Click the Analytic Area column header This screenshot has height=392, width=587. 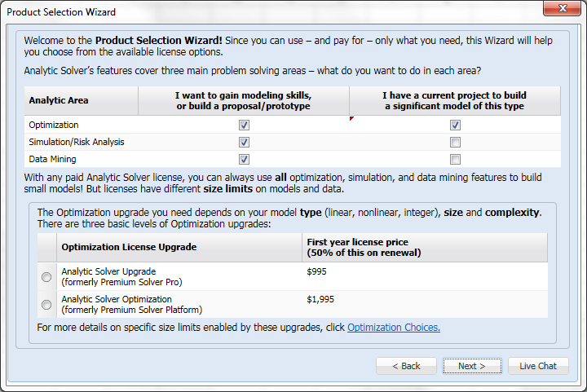tap(59, 101)
